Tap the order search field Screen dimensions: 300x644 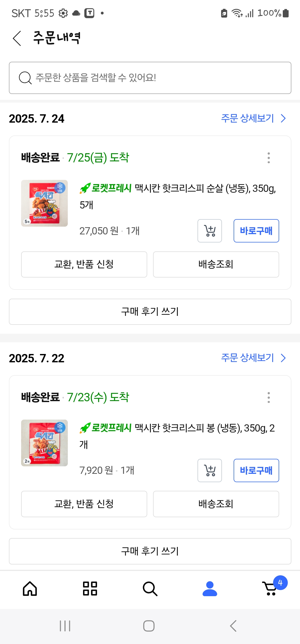tap(150, 78)
